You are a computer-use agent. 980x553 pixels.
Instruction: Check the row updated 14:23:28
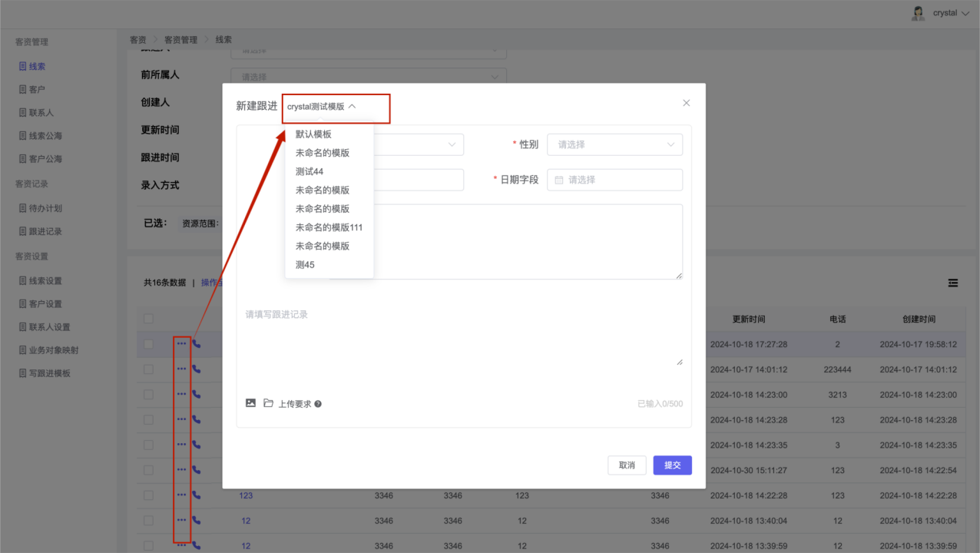(x=149, y=419)
